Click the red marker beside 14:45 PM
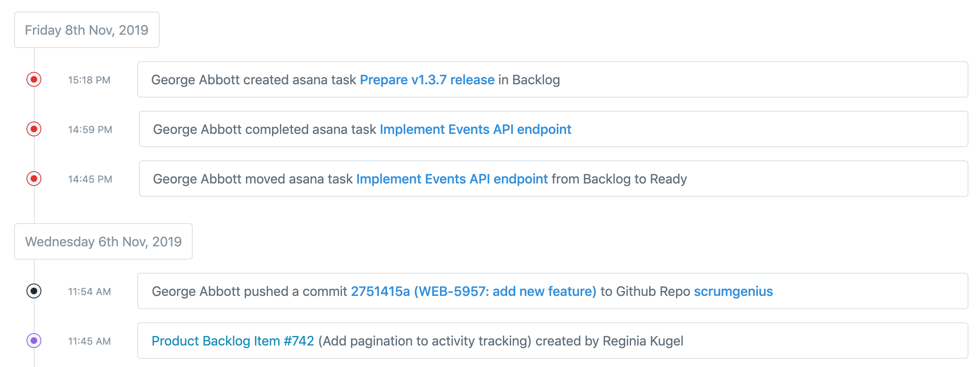Viewport: 980px width, 367px height. [34, 179]
